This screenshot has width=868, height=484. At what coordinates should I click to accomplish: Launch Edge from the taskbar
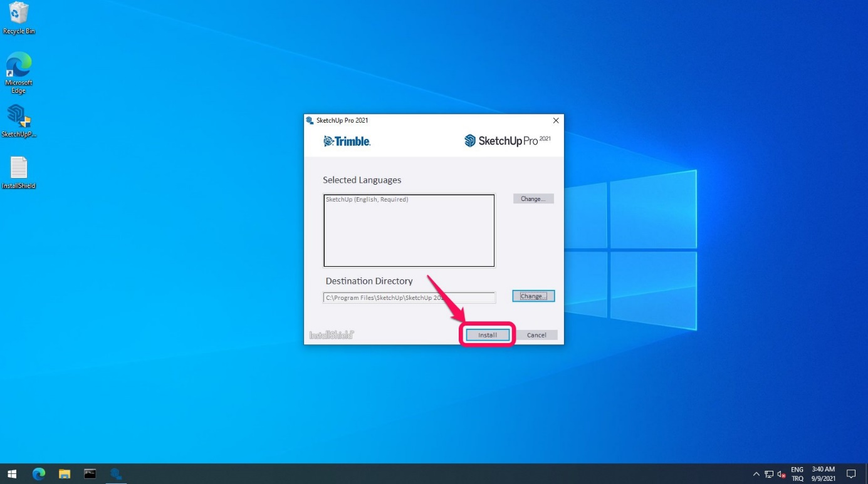pos(39,474)
